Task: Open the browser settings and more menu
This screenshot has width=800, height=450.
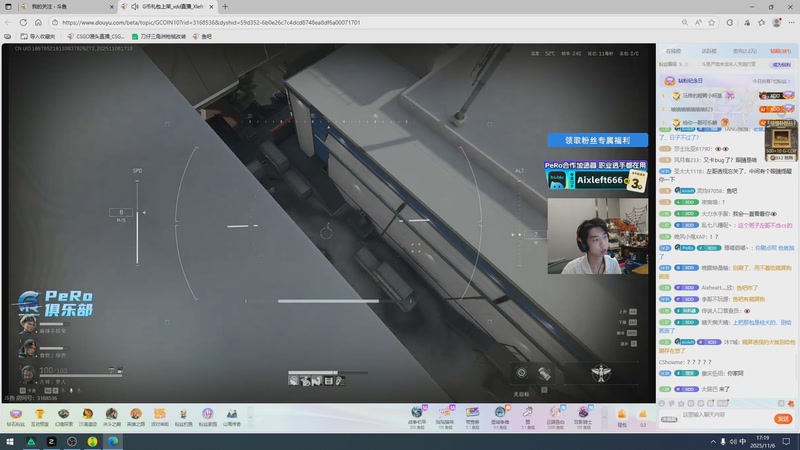Action: (791, 22)
